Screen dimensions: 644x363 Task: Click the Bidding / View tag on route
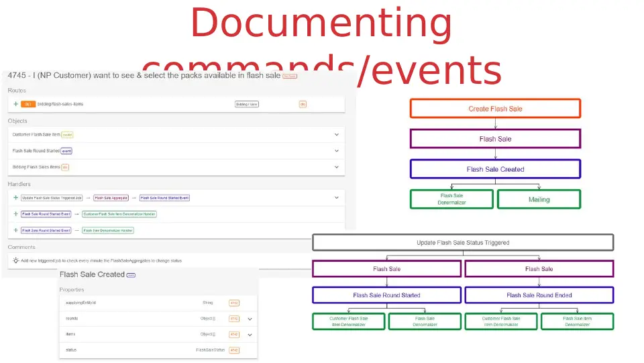point(247,104)
